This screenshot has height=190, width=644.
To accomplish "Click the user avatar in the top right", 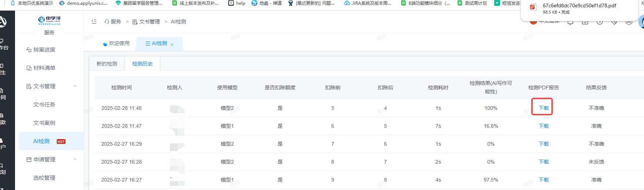I will coord(641,22).
